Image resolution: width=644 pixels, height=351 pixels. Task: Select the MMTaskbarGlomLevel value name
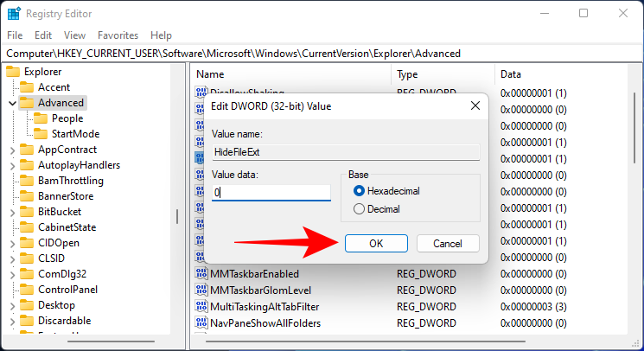tap(260, 290)
